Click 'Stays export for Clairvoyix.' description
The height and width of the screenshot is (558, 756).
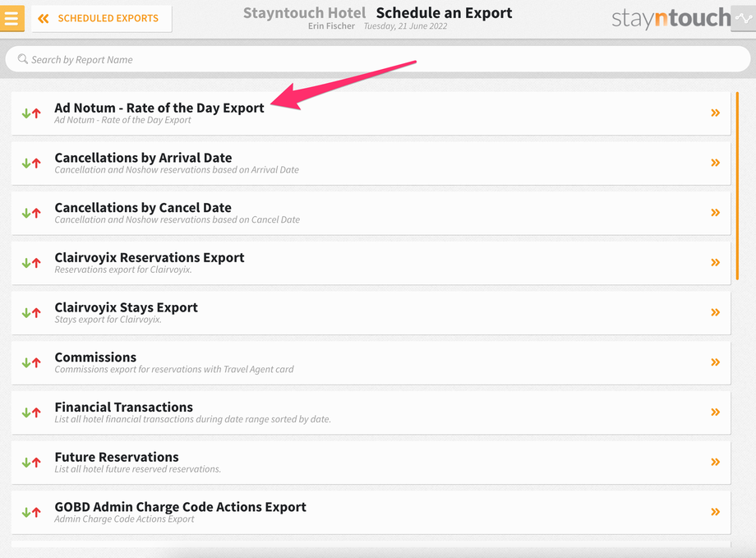[x=108, y=320]
